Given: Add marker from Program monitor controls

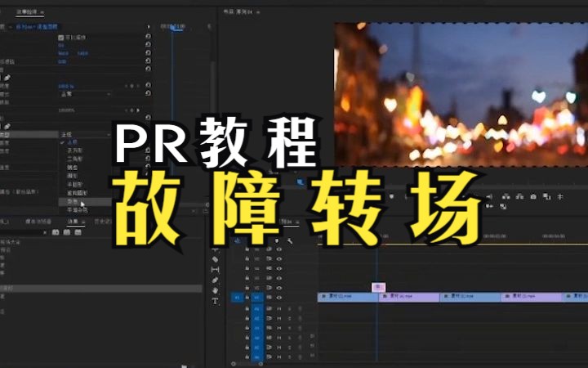Looking at the screenshot, I should tap(392, 196).
